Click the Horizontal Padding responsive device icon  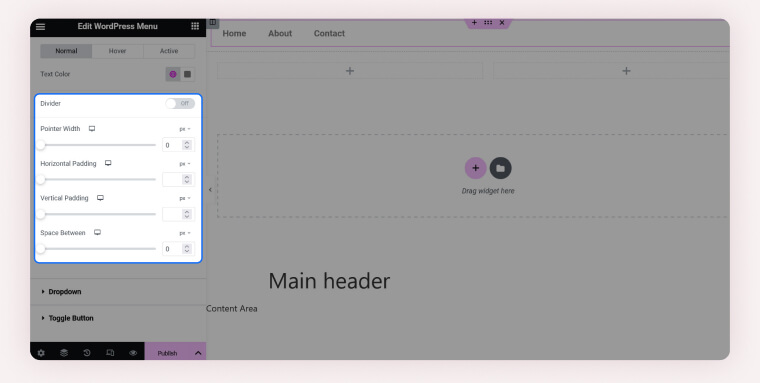108,163
